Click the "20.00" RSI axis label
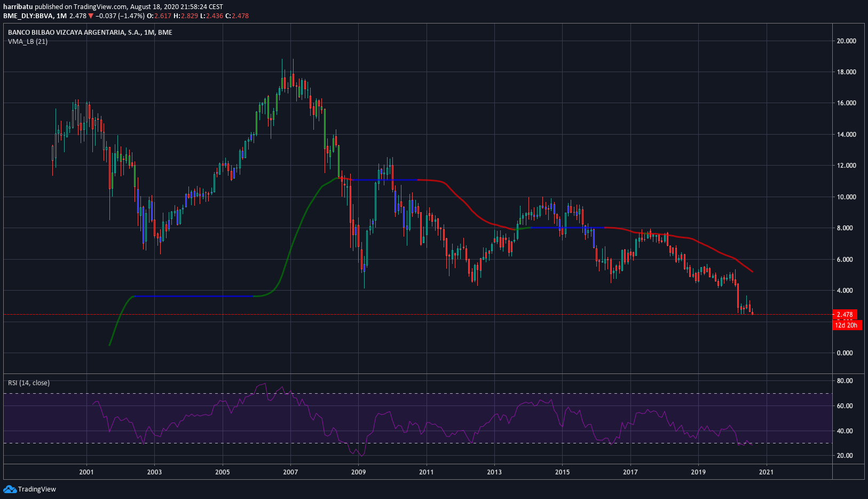 845,456
